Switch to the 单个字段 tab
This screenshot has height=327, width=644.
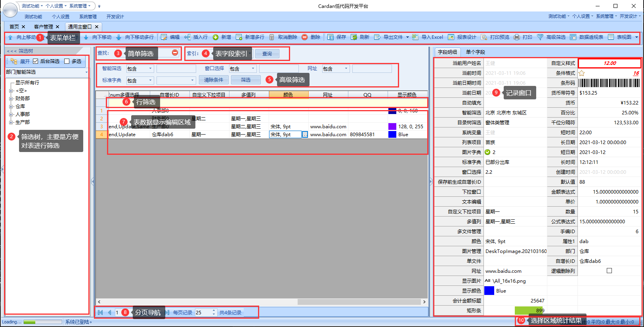476,52
